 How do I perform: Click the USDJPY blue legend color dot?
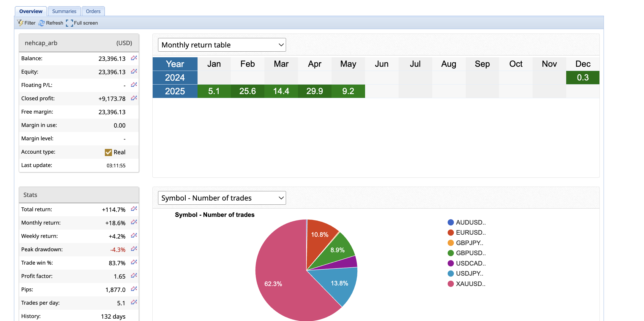click(x=451, y=274)
